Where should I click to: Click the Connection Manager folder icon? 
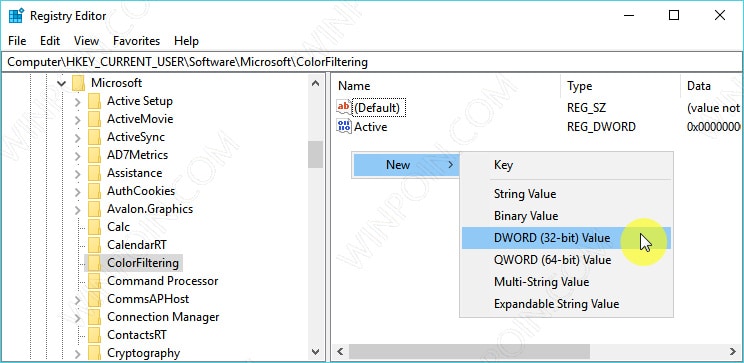[94, 317]
